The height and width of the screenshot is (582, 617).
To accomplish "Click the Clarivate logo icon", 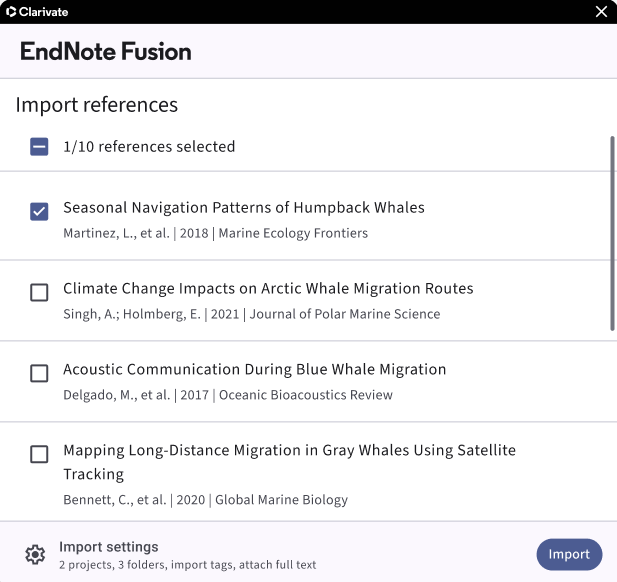I will click(x=11, y=12).
